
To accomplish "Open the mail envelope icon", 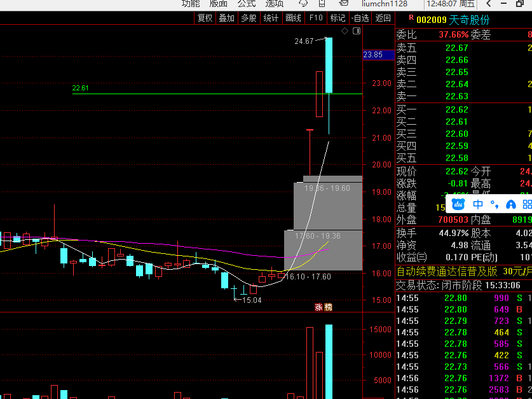I will pos(344,3).
